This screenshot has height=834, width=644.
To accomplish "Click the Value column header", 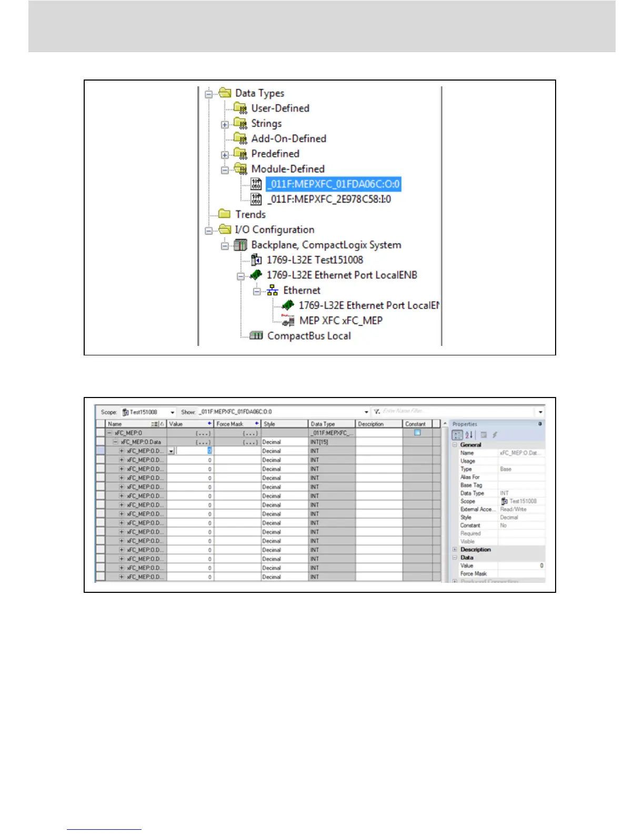I will tap(190, 424).
